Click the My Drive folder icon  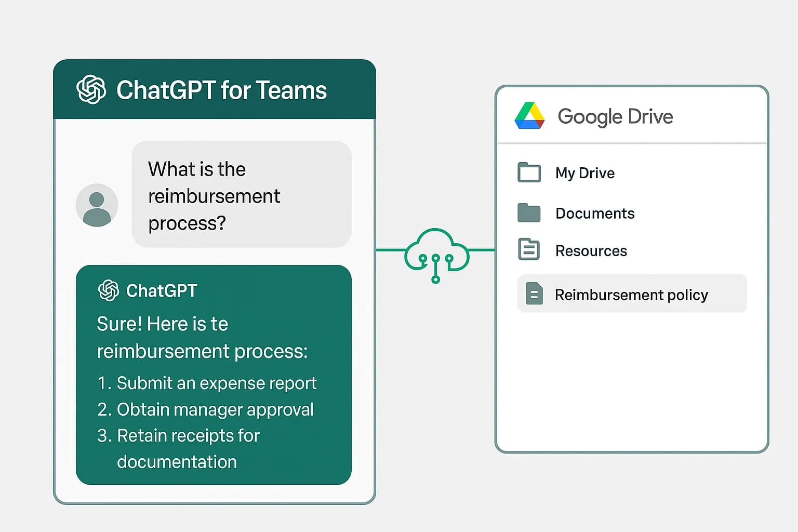(x=528, y=172)
